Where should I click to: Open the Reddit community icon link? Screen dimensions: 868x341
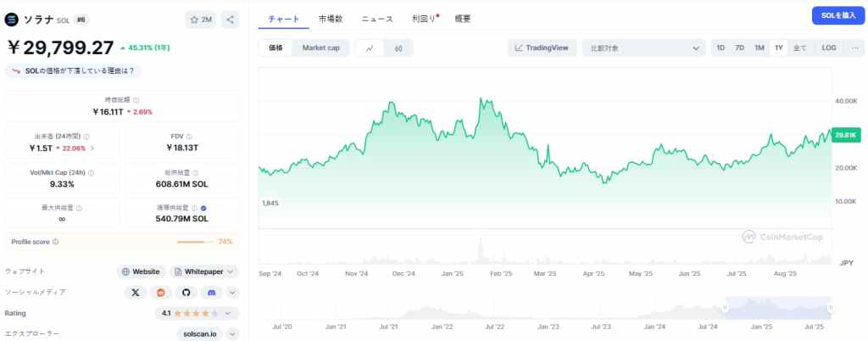(160, 293)
